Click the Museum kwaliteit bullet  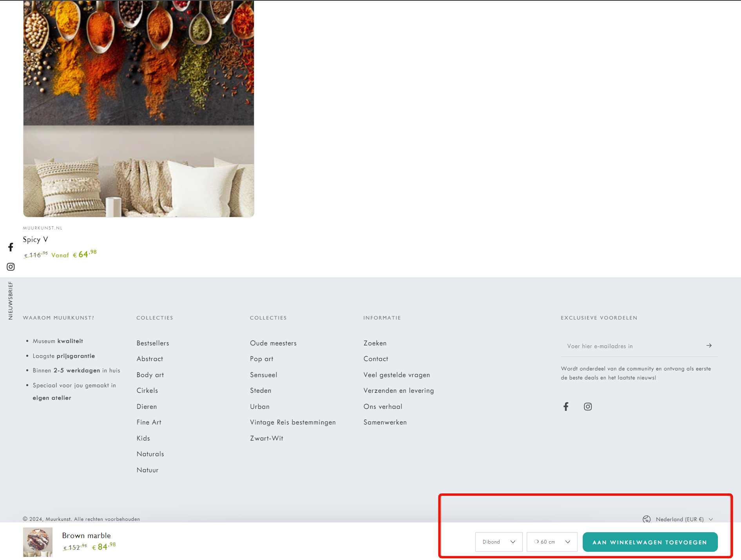coord(58,341)
